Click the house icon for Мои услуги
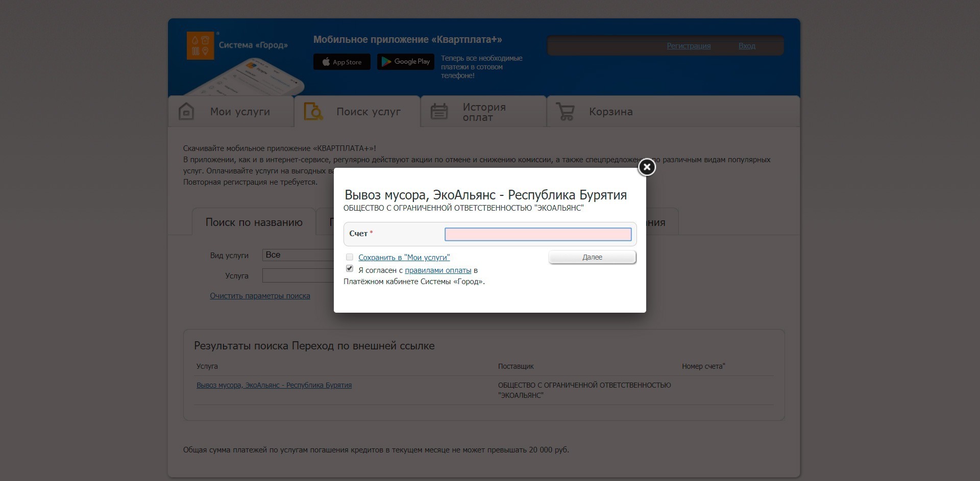980x481 pixels. click(186, 111)
